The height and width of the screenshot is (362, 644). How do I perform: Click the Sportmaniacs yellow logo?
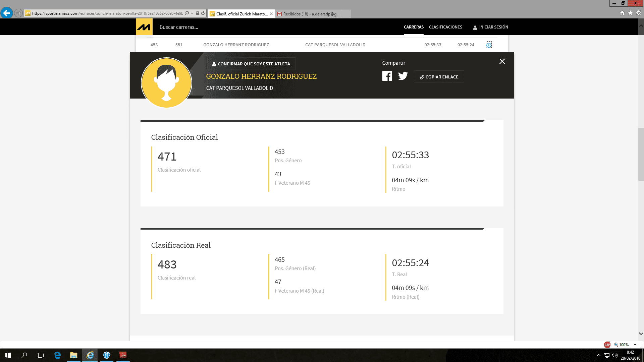144,27
